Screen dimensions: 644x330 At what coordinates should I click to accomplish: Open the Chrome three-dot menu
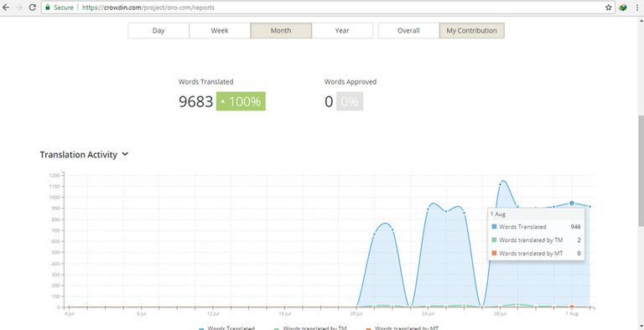pos(637,8)
